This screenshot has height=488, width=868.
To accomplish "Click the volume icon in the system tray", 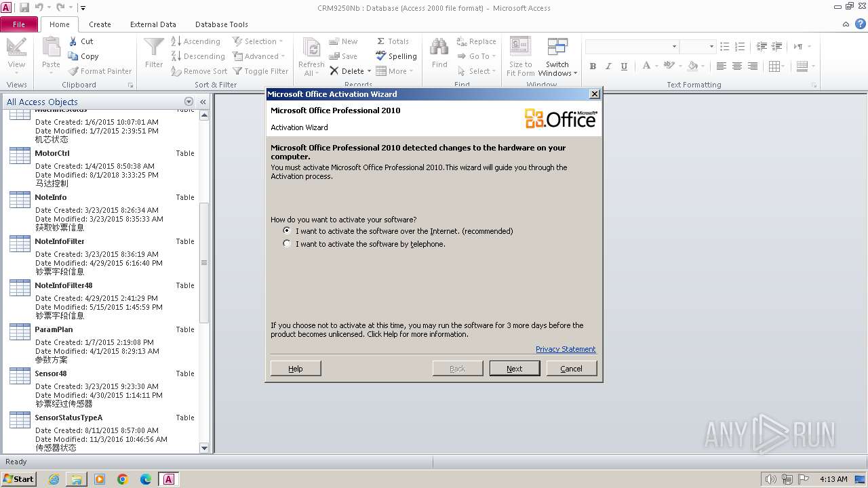I will (770, 479).
